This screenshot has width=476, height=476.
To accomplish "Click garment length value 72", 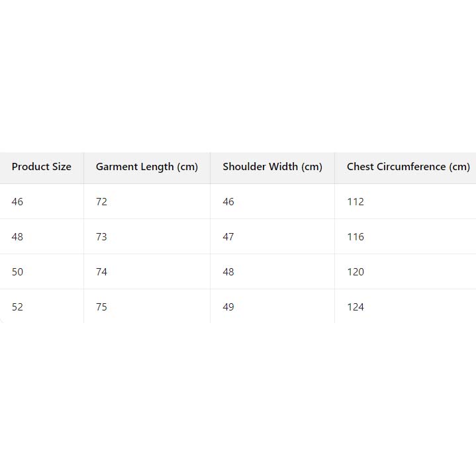I will (x=101, y=202).
